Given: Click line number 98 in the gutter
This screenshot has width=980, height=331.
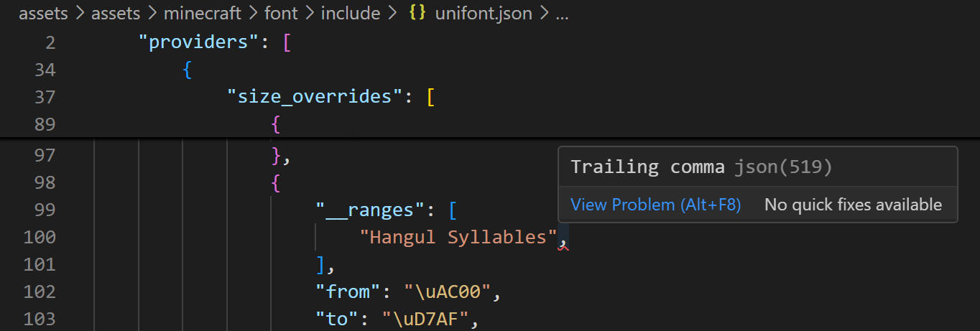Looking at the screenshot, I should pos(45,182).
